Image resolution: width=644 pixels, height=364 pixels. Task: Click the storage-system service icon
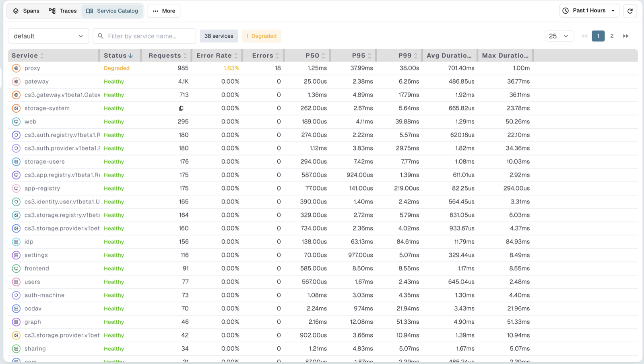pos(16,108)
